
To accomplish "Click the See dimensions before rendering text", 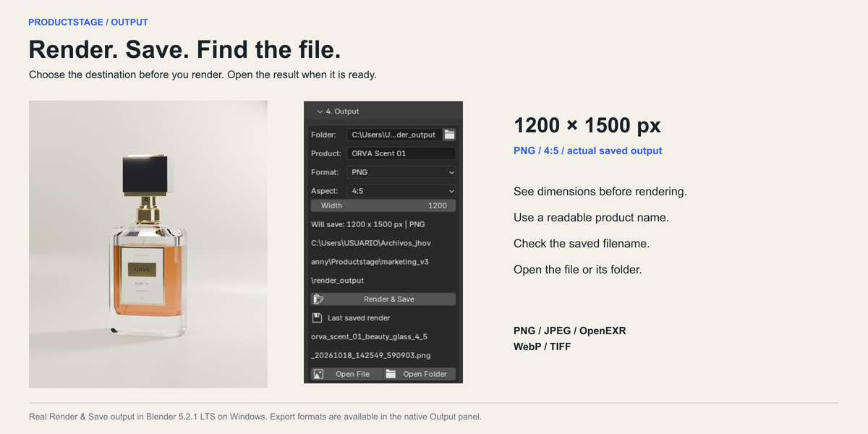I will 600,192.
